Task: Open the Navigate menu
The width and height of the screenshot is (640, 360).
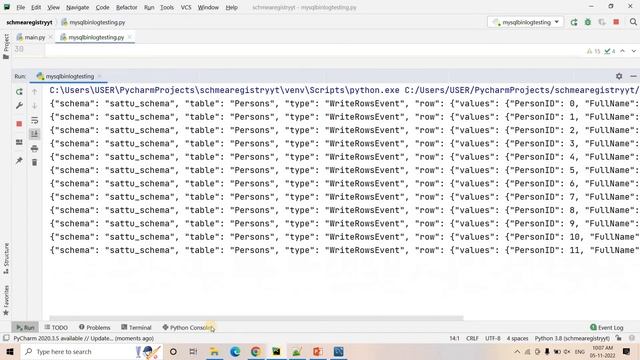Action: tap(77, 7)
